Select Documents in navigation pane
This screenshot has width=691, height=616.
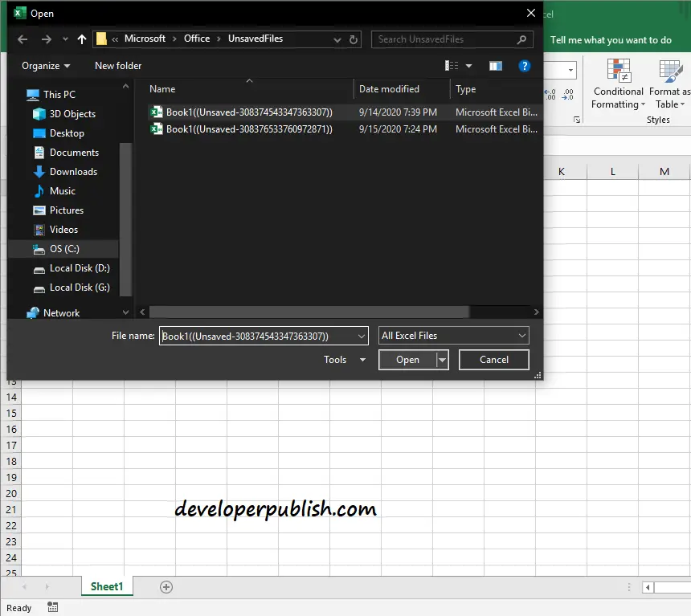click(74, 153)
